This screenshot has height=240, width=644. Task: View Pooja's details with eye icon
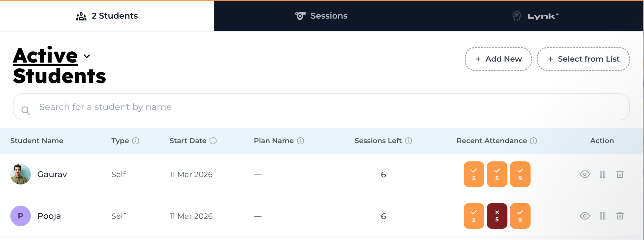585,216
